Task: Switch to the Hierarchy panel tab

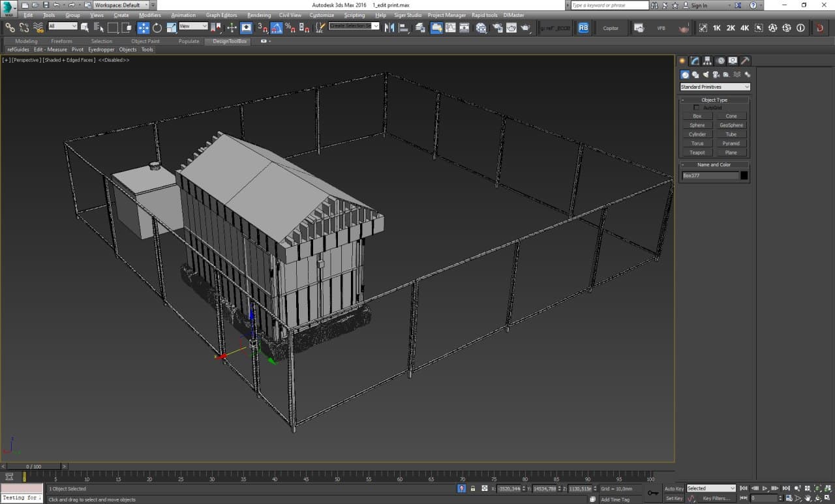Action: point(708,61)
